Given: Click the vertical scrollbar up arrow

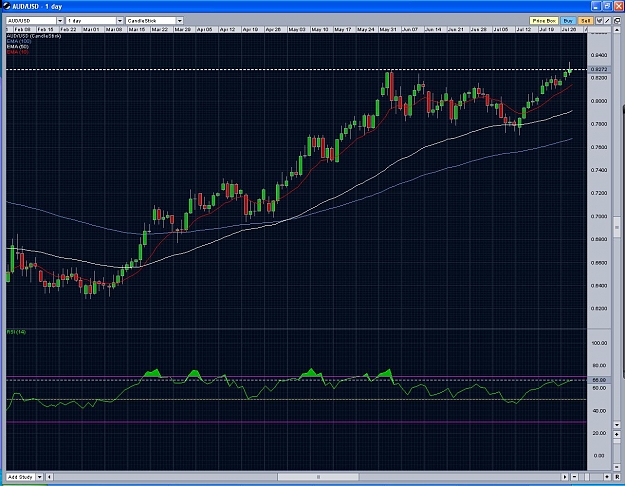Looking at the screenshot, I should click(617, 30).
